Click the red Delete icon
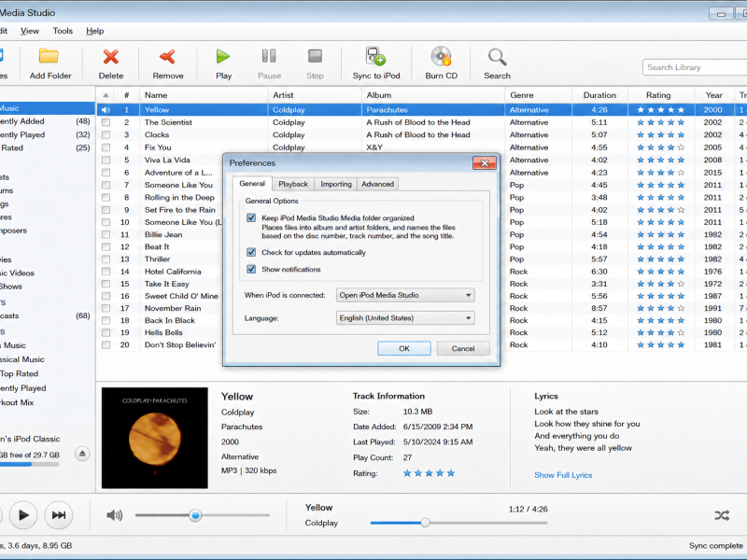 coord(110,57)
